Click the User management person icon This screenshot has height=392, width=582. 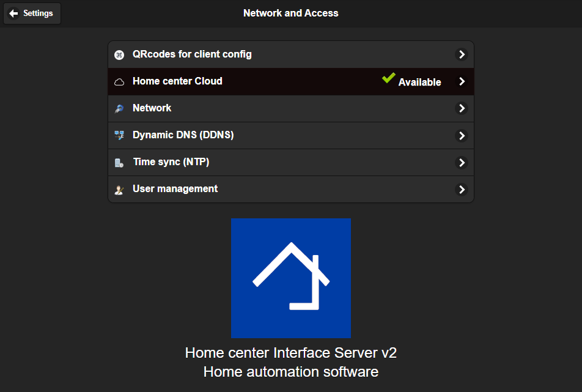tap(119, 190)
